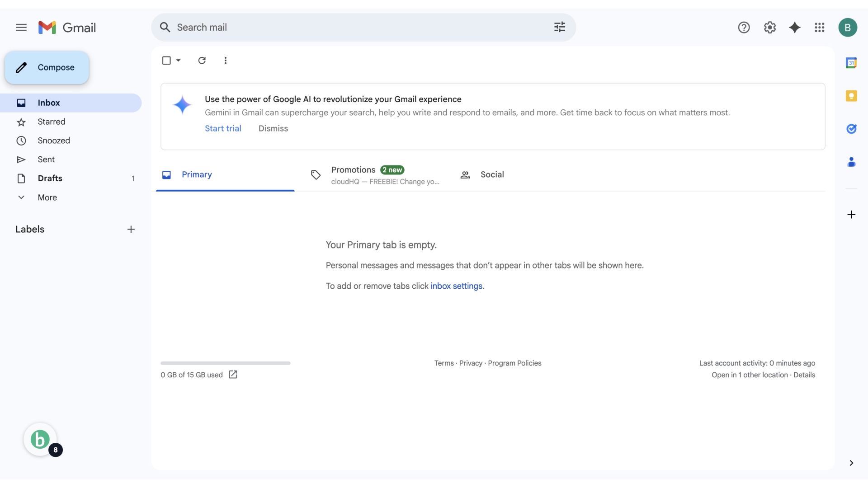Start the Gemini trial

tap(223, 128)
